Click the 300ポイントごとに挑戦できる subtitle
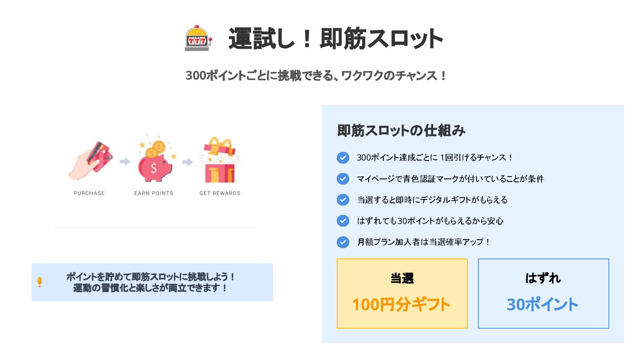 pyautogui.click(x=317, y=76)
